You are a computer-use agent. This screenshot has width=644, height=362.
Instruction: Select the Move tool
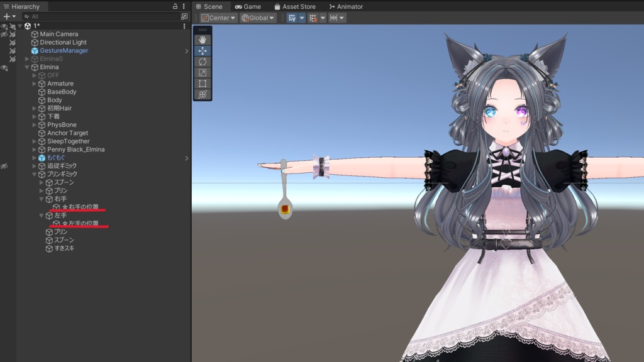[203, 51]
